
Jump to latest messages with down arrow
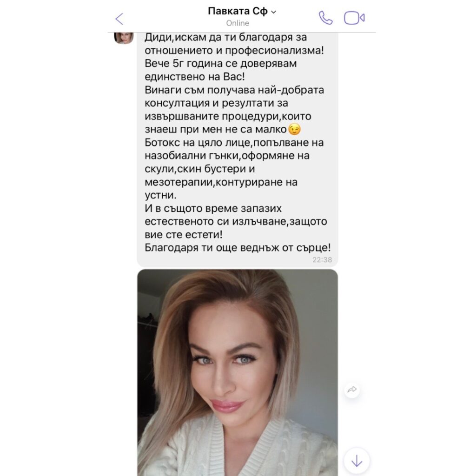pos(357,462)
